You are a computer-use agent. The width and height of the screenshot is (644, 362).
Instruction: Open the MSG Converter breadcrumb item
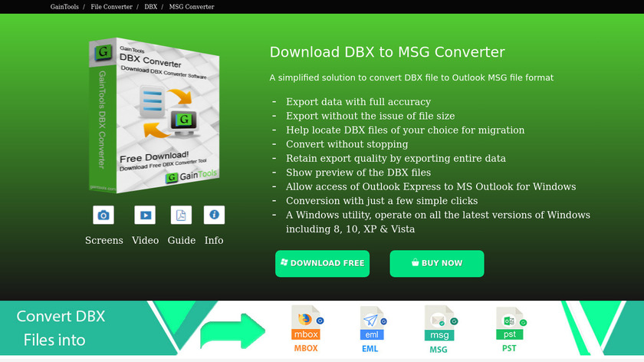[192, 7]
